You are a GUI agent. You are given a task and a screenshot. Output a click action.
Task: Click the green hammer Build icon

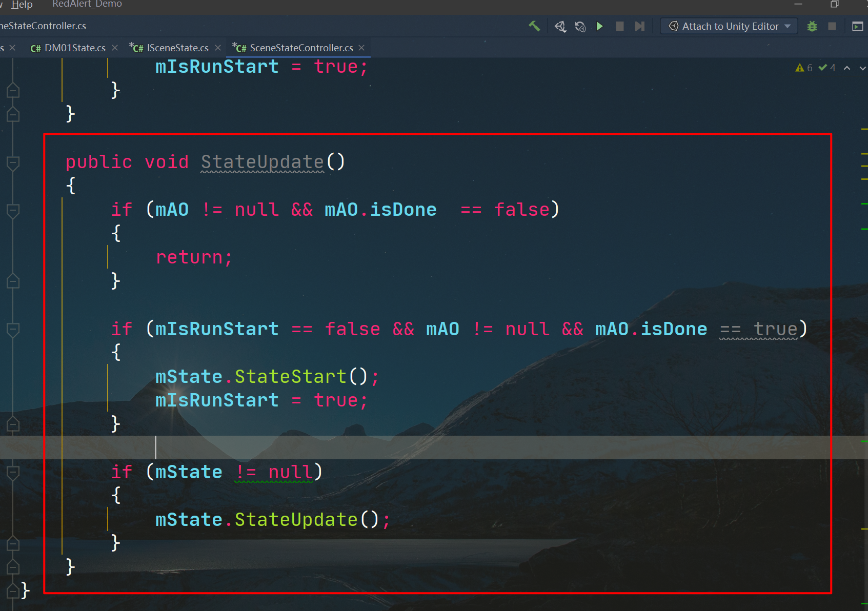point(534,26)
